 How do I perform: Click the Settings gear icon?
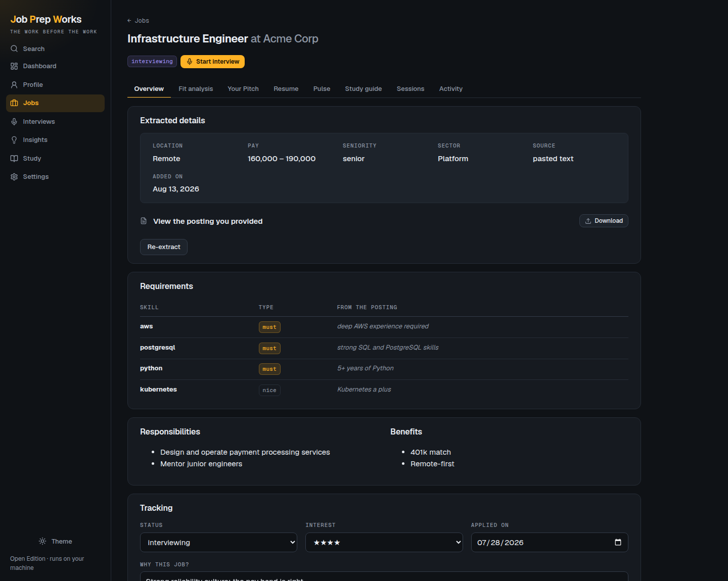click(x=14, y=177)
